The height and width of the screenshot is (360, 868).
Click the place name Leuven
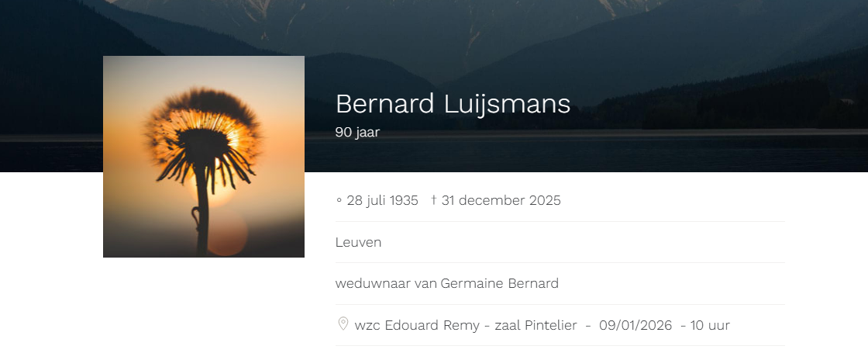click(358, 242)
